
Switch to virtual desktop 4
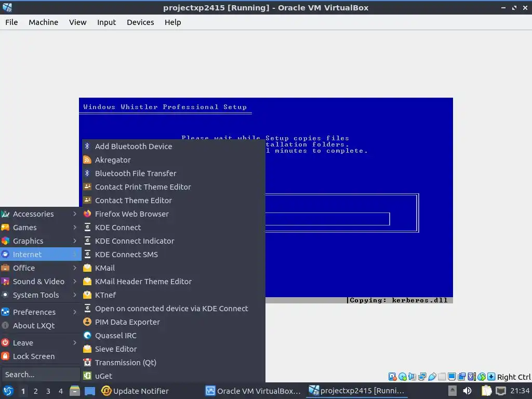pyautogui.click(x=61, y=391)
